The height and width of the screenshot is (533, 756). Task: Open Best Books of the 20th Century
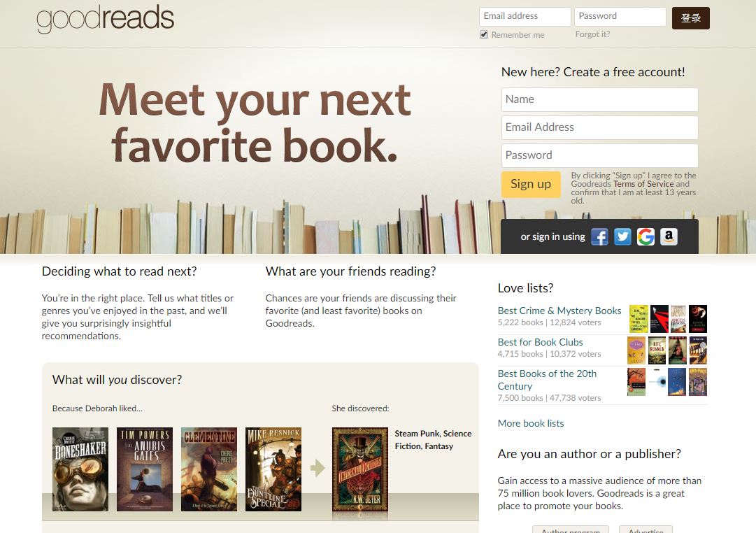point(547,380)
